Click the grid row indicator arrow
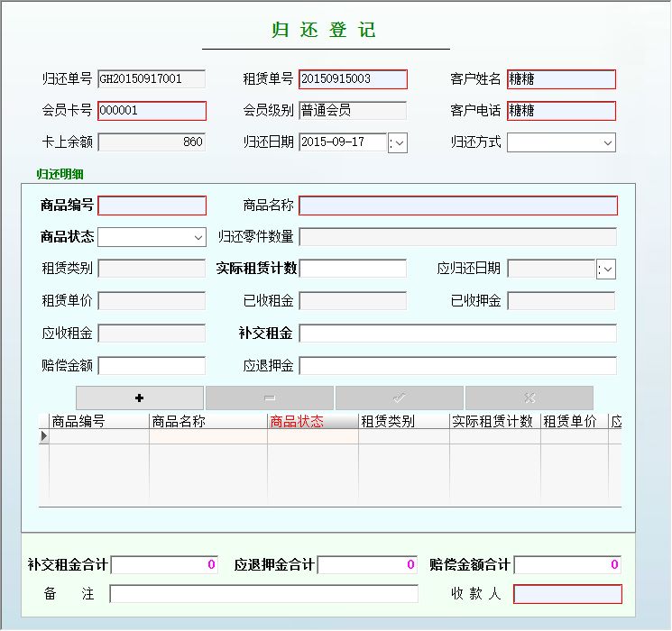The image size is (672, 631). pyautogui.click(x=43, y=436)
